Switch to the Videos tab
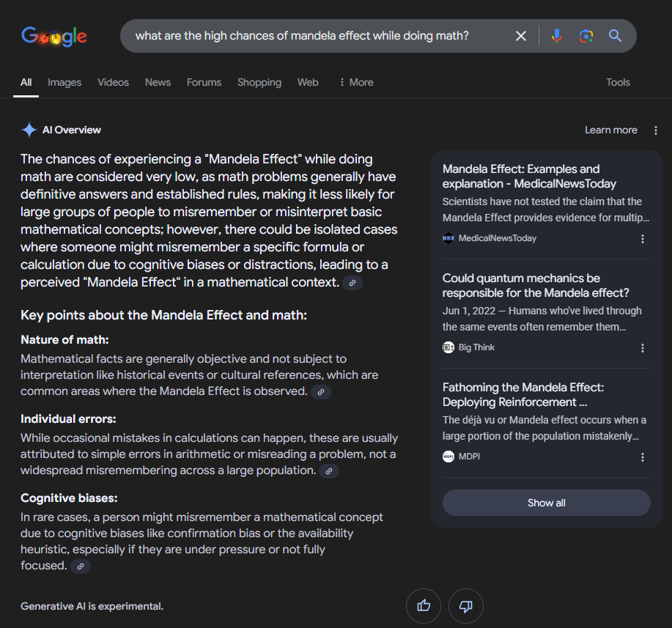Image resolution: width=672 pixels, height=628 pixels. [113, 82]
